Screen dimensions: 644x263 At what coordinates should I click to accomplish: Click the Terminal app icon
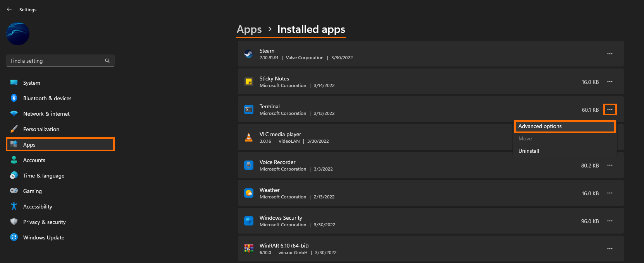tap(249, 109)
